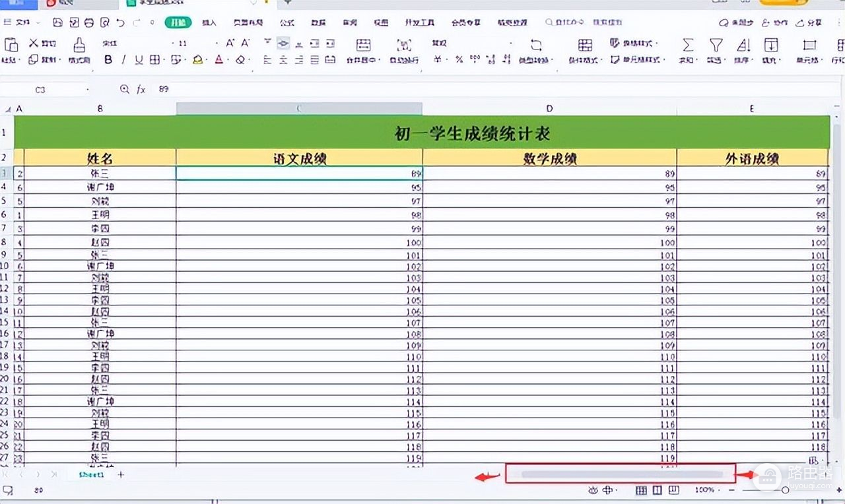The width and height of the screenshot is (845, 504).
Task: Expand the Name Box dropdown arrow
Action: click(x=88, y=89)
